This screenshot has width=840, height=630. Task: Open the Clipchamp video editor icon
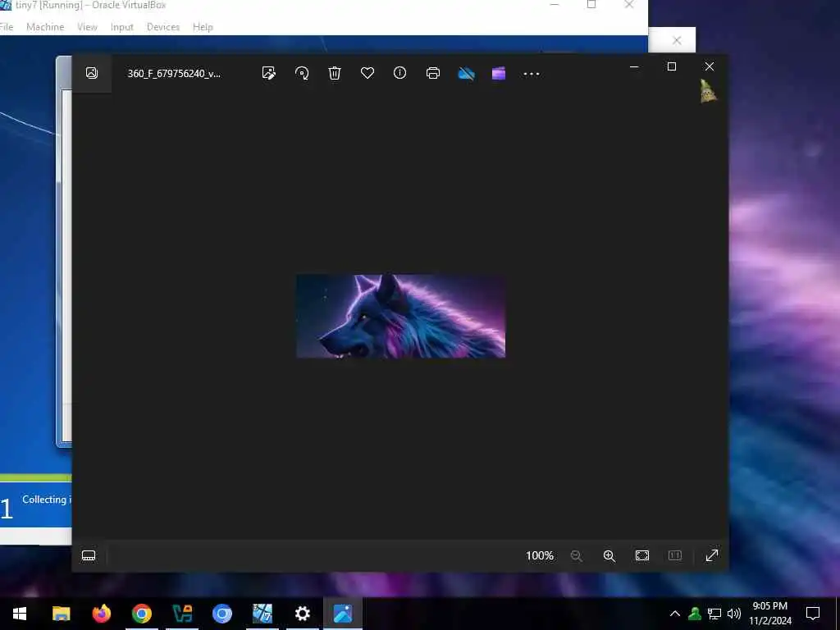[499, 73]
